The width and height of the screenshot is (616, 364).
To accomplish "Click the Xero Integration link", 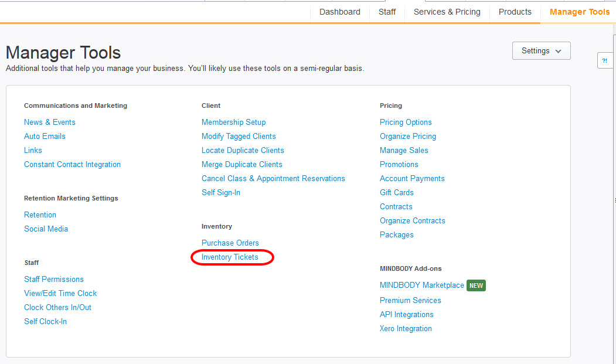I will click(x=406, y=329).
